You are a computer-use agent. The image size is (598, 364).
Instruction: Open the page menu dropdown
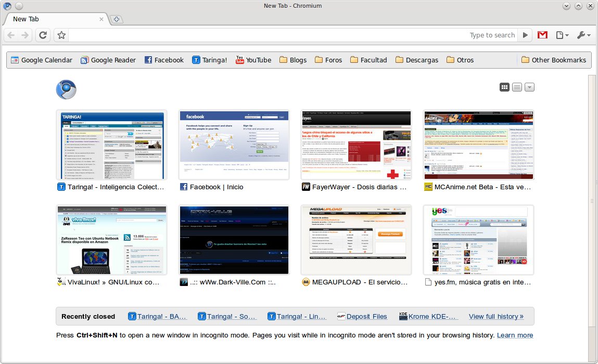coord(562,35)
